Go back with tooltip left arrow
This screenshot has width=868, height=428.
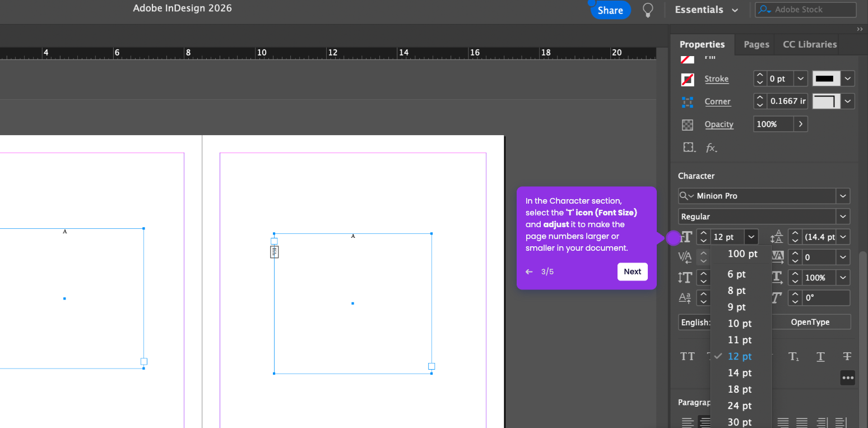click(x=529, y=271)
